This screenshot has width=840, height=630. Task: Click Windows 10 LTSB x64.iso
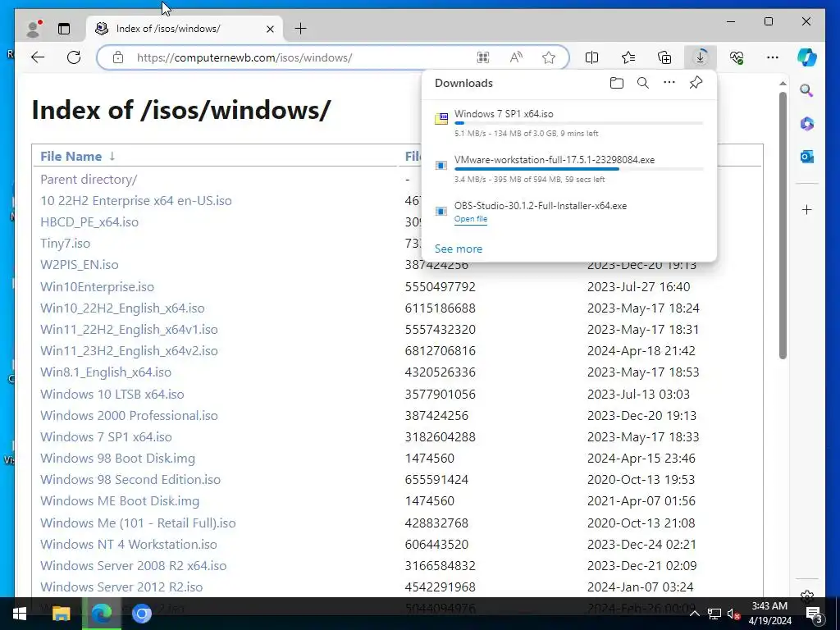(x=112, y=395)
